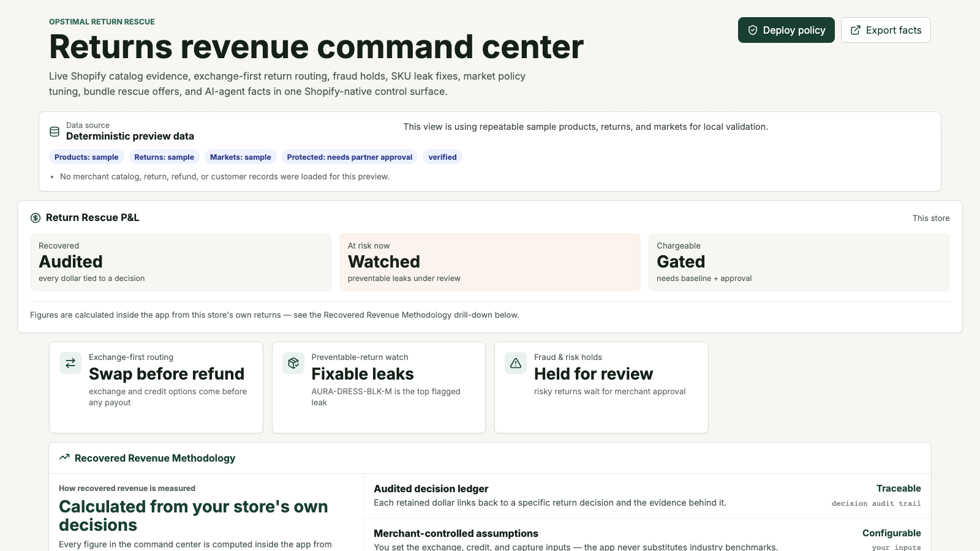Select the 'Protected: needs partner approval' badge

350,157
